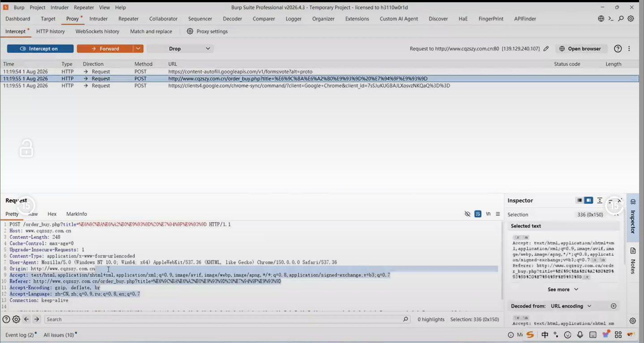Open the HTTP history sub-tab
Viewport: 644px width, 343px height.
(51, 31)
